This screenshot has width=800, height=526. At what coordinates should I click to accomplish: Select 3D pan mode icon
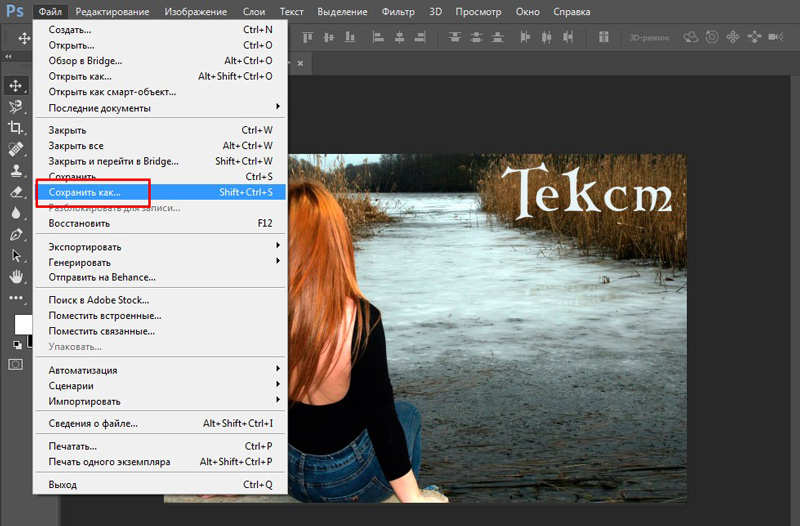click(733, 37)
